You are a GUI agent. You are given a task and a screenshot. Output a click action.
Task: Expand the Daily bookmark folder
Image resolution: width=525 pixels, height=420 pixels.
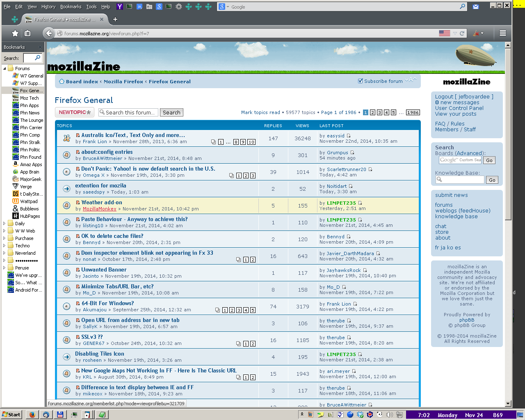(x=5, y=224)
